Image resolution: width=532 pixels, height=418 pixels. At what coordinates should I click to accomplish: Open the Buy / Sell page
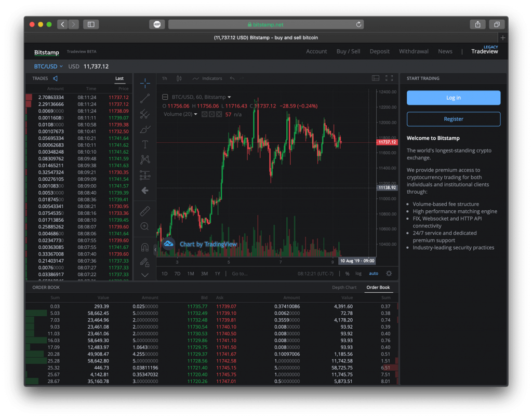coord(349,51)
